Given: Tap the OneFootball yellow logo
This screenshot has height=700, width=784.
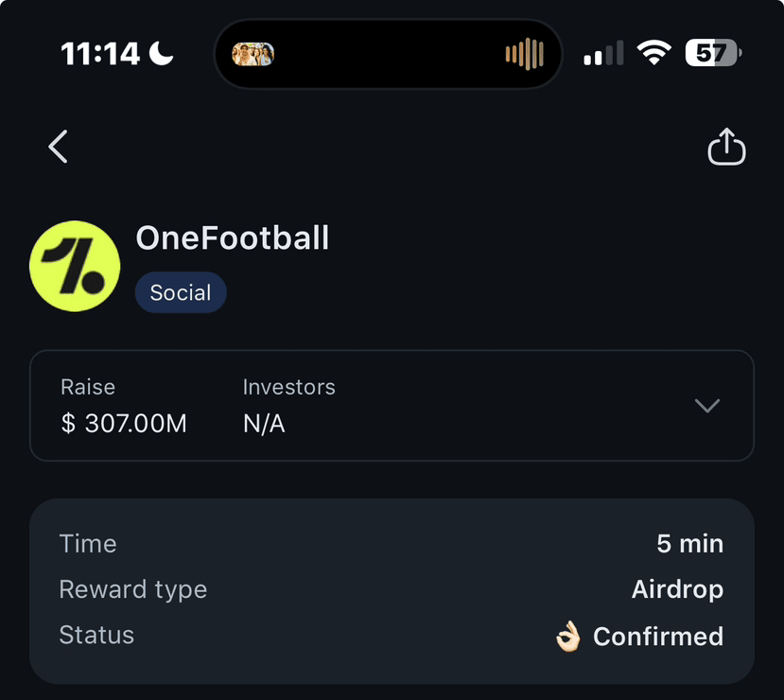Looking at the screenshot, I should click(75, 266).
